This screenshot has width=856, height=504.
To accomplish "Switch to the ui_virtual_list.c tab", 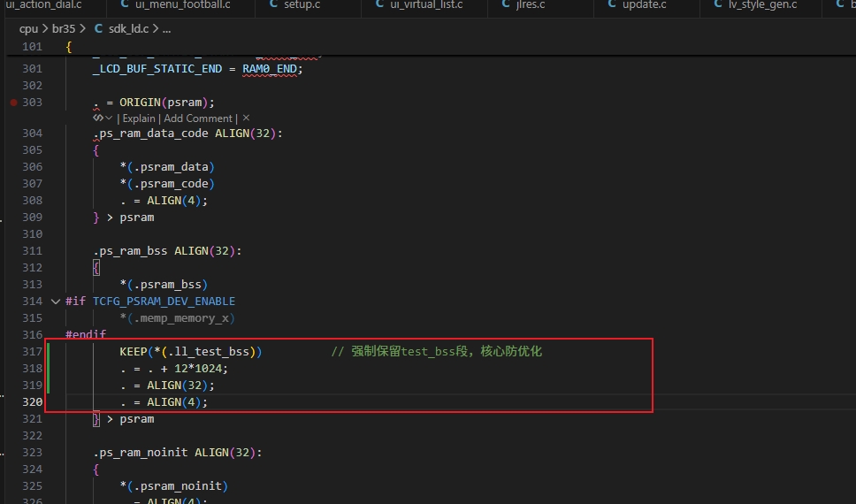I will click(x=426, y=4).
